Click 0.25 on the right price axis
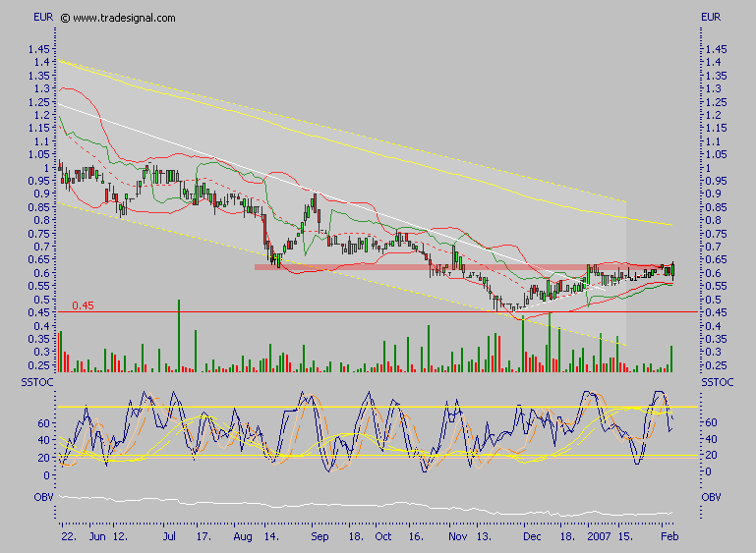Image resolution: width=756 pixels, height=553 pixels. click(716, 365)
